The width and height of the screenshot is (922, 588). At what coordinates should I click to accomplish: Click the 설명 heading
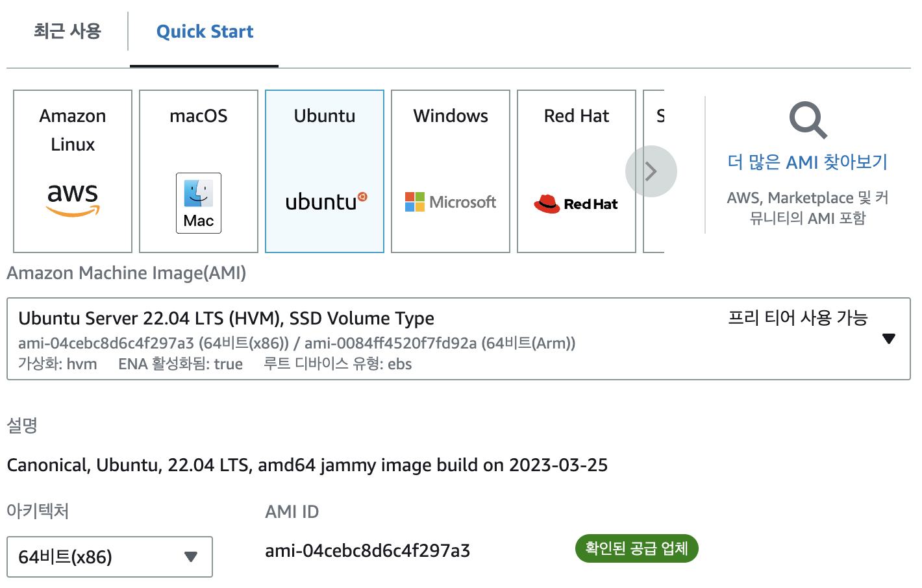pyautogui.click(x=22, y=425)
